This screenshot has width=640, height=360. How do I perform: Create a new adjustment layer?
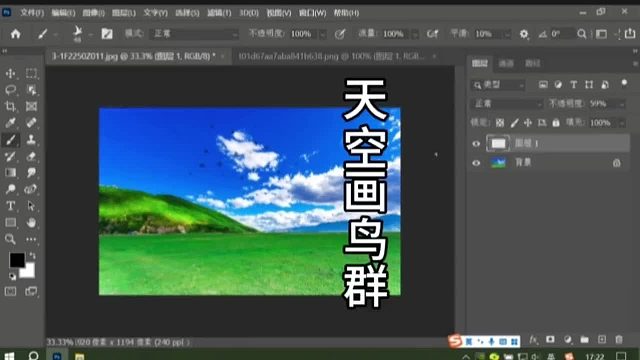click(x=567, y=339)
